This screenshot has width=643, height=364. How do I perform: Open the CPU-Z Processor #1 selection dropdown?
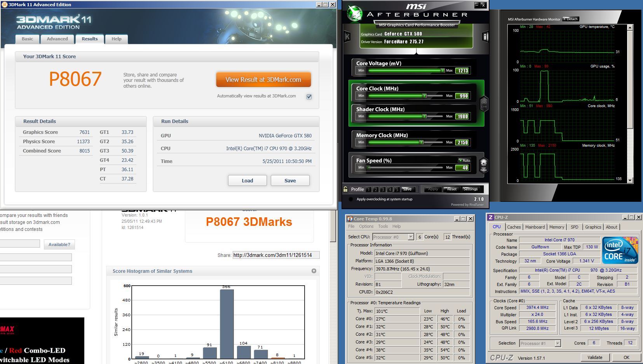(558, 343)
